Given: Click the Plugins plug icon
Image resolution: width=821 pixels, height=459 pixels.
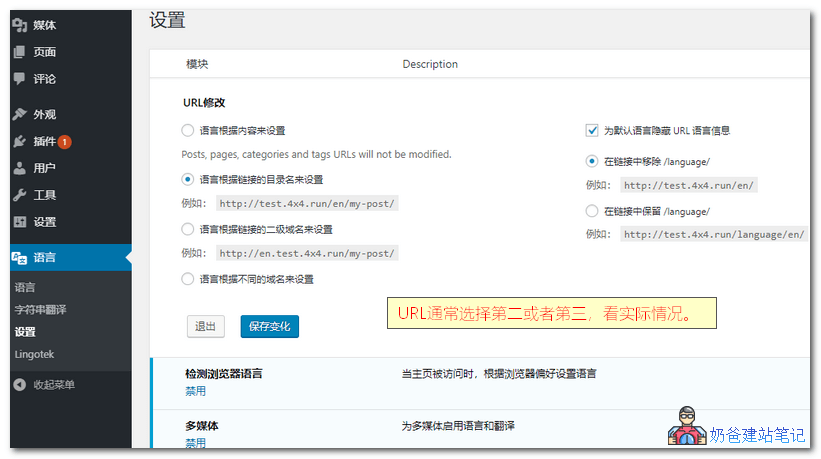Looking at the screenshot, I should tap(19, 141).
